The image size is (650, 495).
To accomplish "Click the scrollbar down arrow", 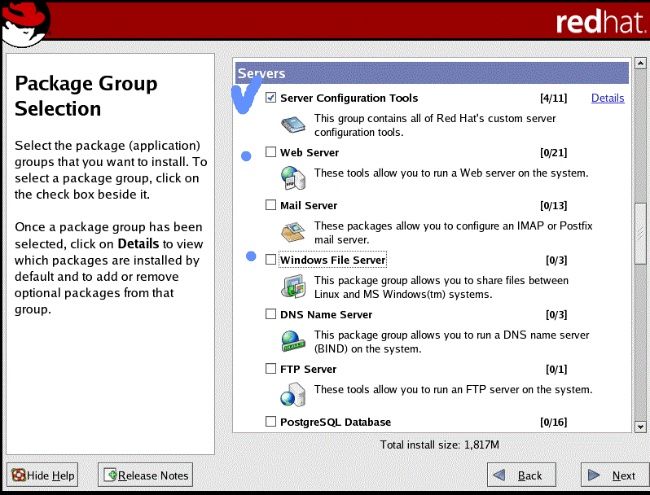I will tap(640, 427).
